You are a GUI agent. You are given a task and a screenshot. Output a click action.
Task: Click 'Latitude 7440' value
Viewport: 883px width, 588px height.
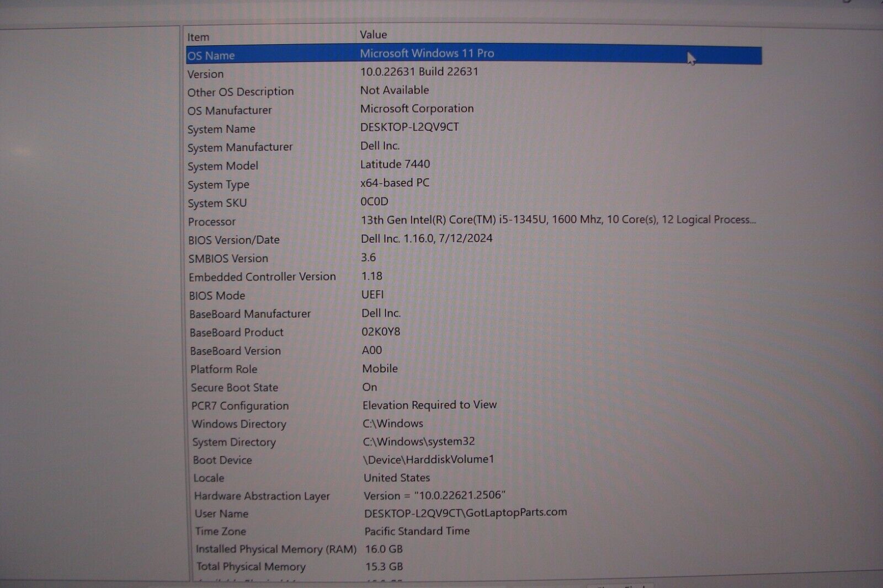[395, 164]
